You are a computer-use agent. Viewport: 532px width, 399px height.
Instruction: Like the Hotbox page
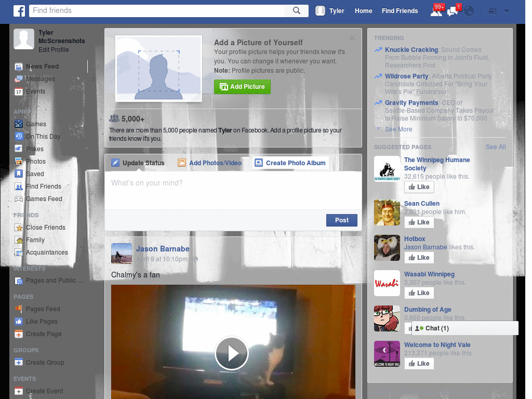tap(419, 258)
